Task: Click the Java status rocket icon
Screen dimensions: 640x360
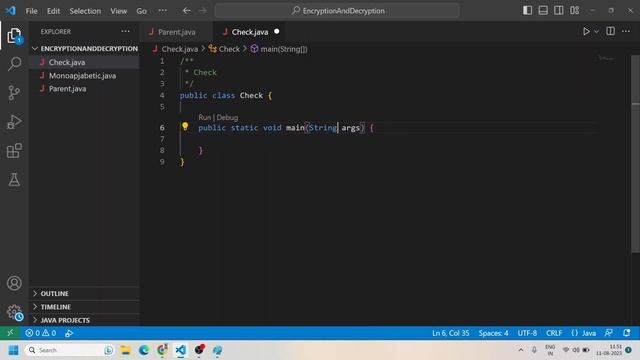Action: (69, 333)
